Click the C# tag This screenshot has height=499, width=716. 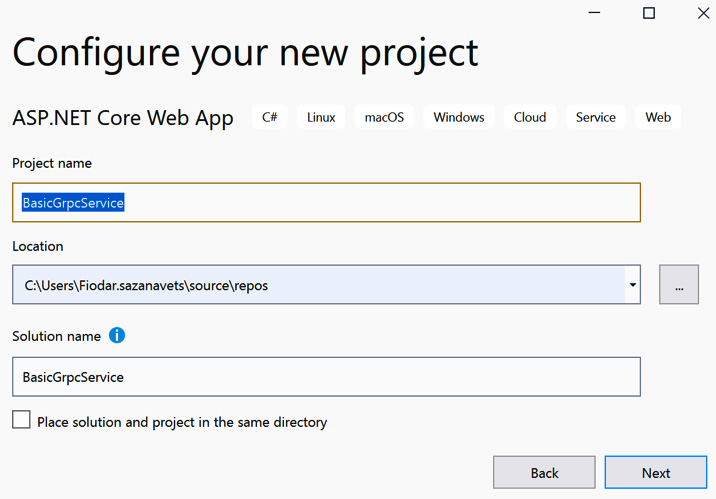(x=269, y=117)
